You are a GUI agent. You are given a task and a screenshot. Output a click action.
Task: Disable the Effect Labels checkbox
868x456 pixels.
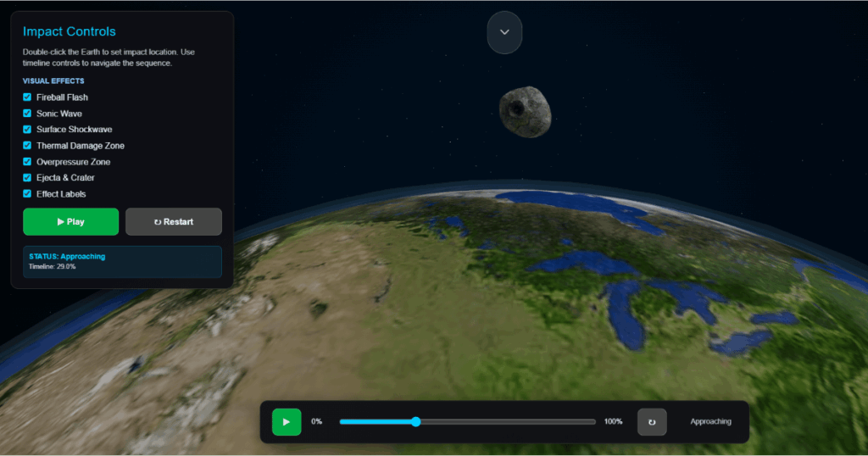click(x=27, y=194)
